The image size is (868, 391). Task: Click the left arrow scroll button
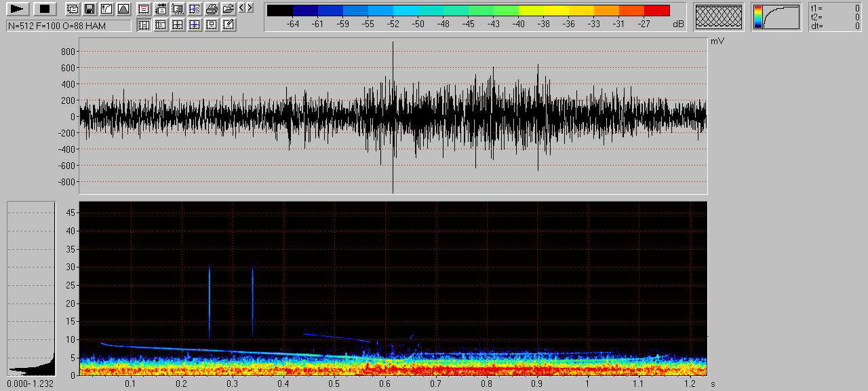click(242, 8)
